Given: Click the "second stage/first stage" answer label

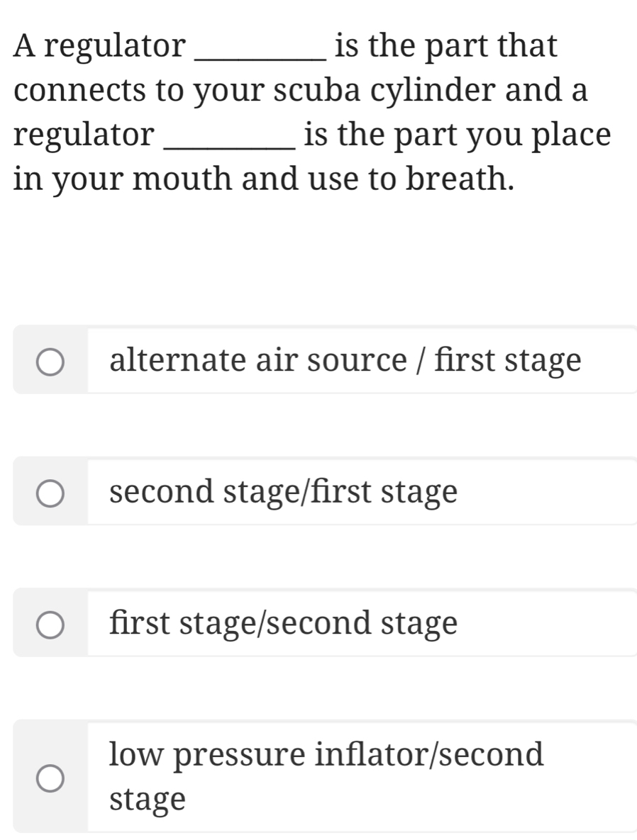Looking at the screenshot, I should [x=284, y=492].
